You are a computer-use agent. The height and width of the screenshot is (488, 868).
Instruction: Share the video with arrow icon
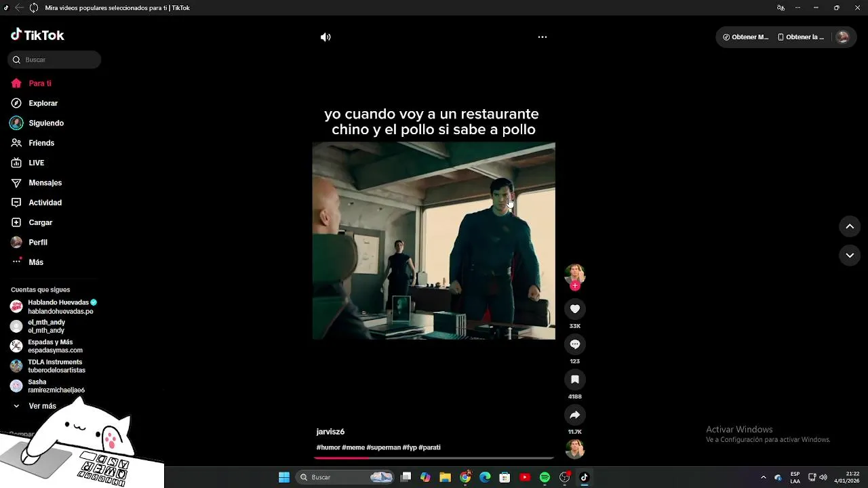point(575,415)
